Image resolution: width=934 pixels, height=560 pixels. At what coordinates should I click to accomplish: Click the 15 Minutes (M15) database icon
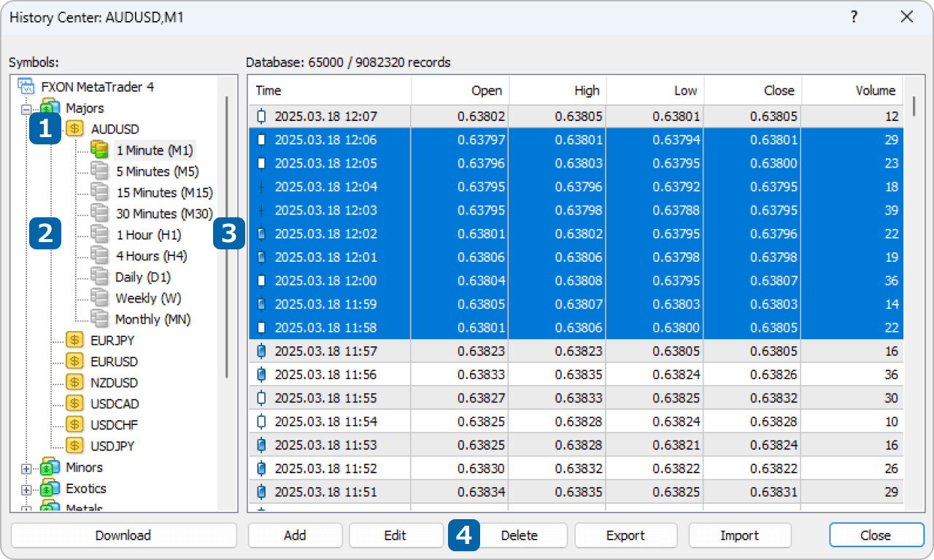[x=99, y=192]
